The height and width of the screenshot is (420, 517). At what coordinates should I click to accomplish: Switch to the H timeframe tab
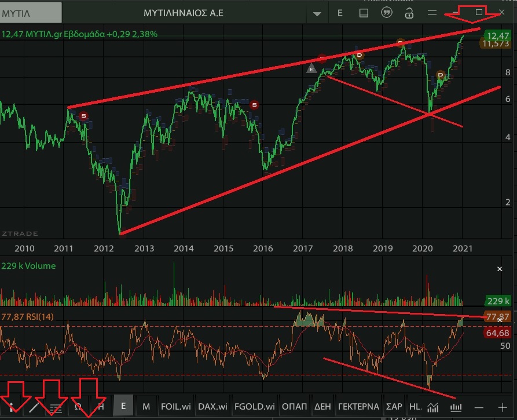[x=101, y=407]
